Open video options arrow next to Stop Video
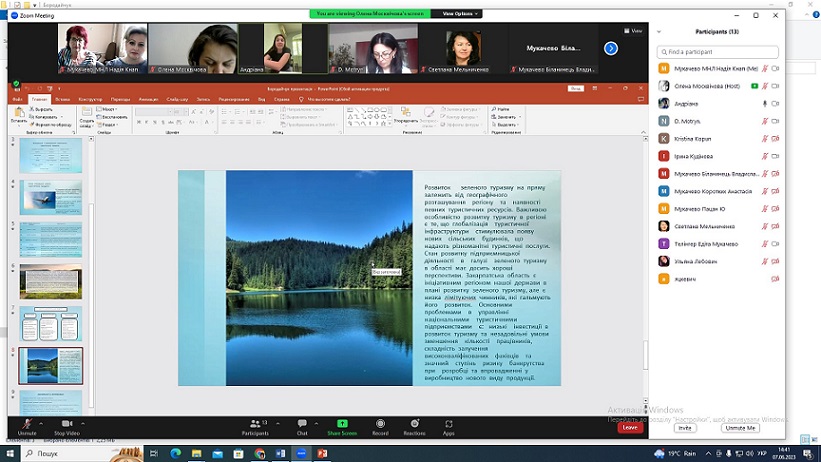 click(x=83, y=423)
